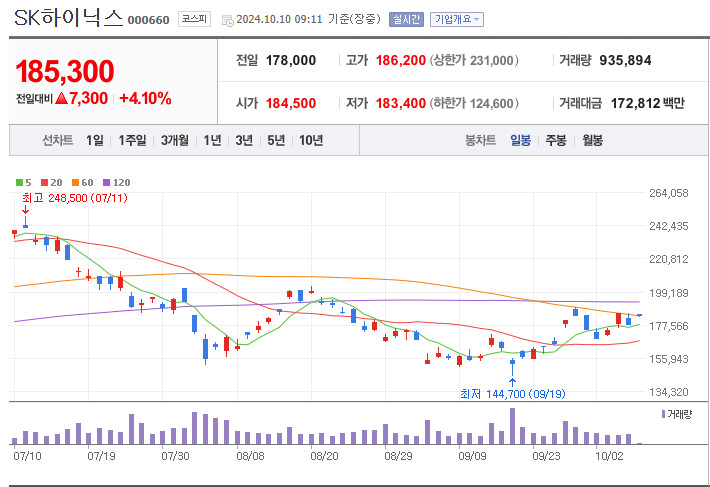Open the 기업개요 dropdown
The width and height of the screenshot is (710, 487).
pos(456,19)
